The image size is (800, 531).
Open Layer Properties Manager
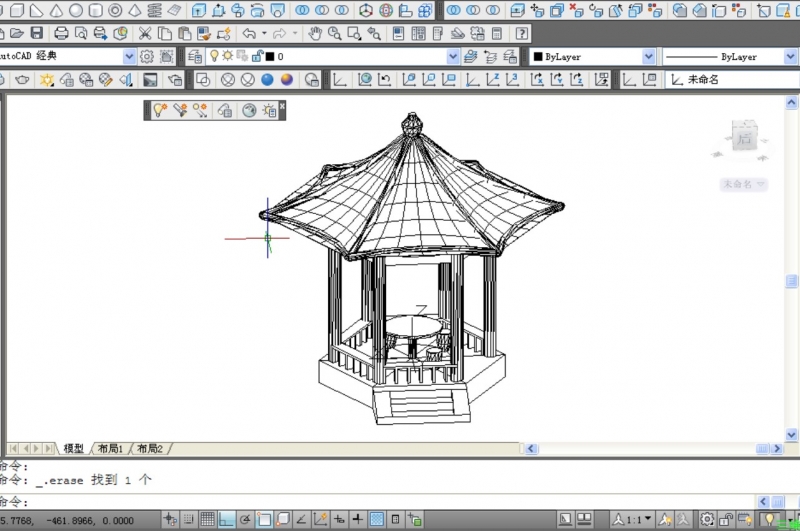point(194,57)
